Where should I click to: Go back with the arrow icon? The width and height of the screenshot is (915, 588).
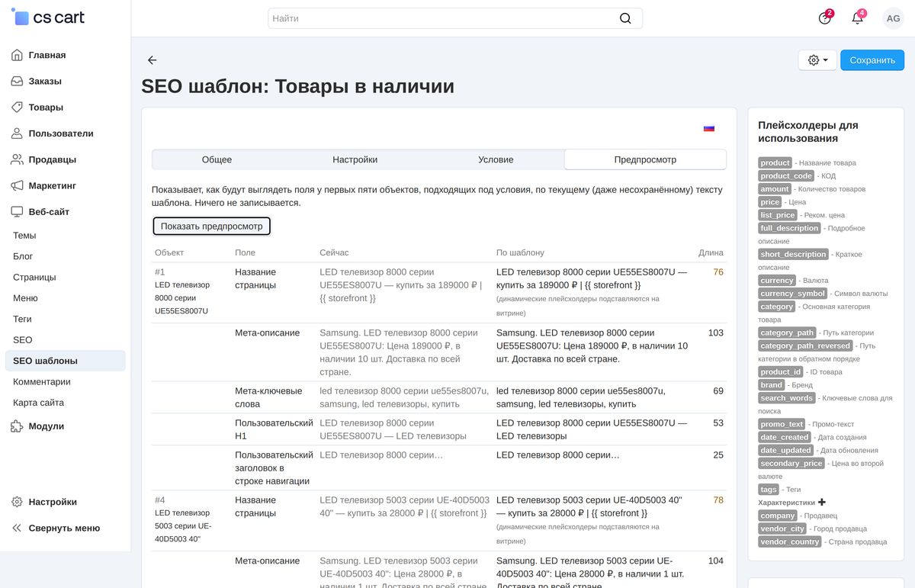(152, 60)
